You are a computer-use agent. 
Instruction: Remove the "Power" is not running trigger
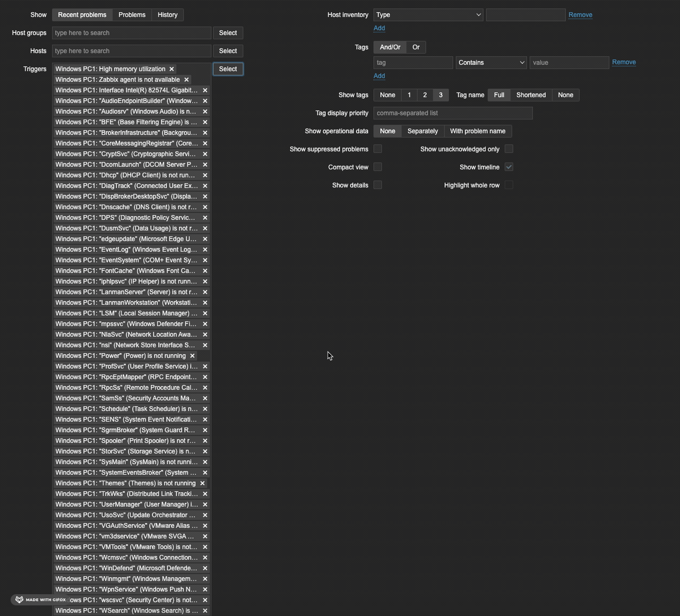click(192, 356)
